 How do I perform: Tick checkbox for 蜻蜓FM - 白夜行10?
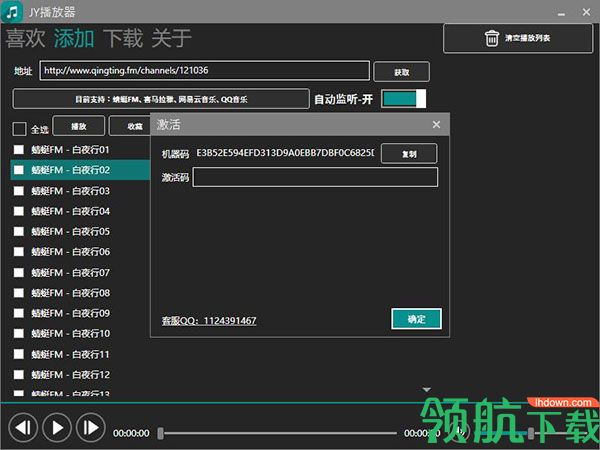pos(18,333)
